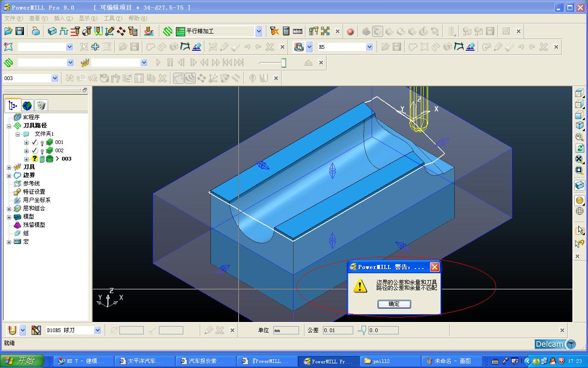Viewport: 588px width, 368px height.
Task: Select the 残留模型 tree item
Action: click(34, 225)
